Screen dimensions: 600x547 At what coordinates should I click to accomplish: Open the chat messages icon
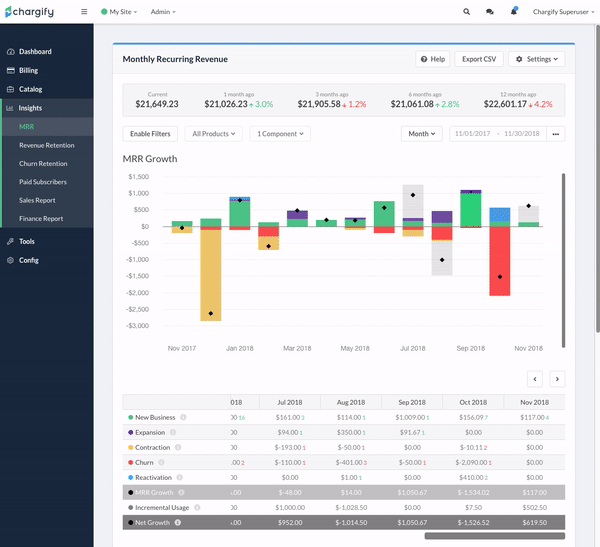[x=490, y=12]
